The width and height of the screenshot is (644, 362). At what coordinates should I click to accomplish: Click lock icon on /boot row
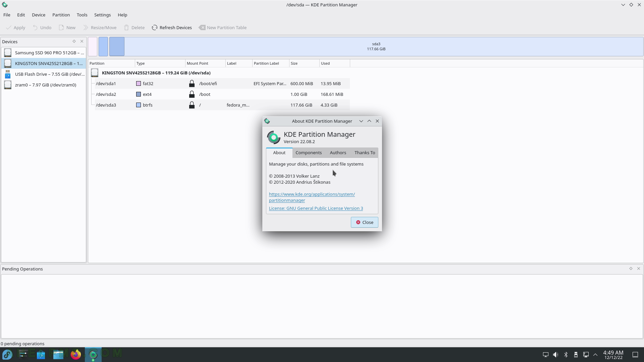(x=192, y=94)
